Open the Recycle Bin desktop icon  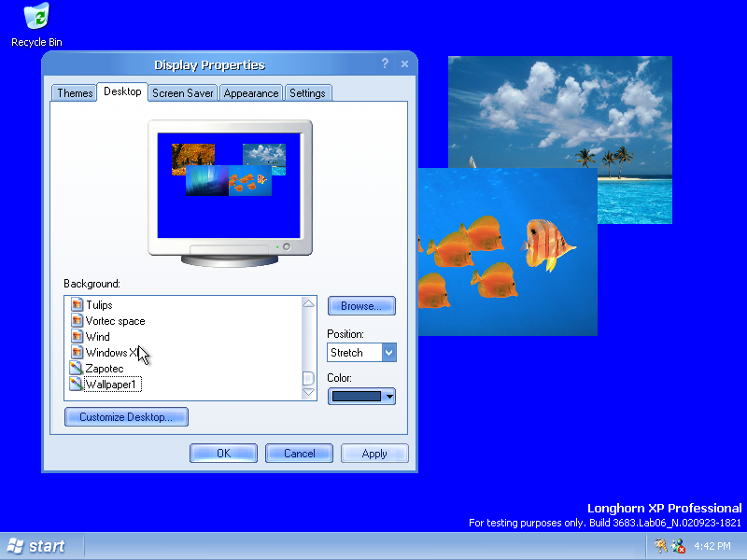tap(36, 25)
